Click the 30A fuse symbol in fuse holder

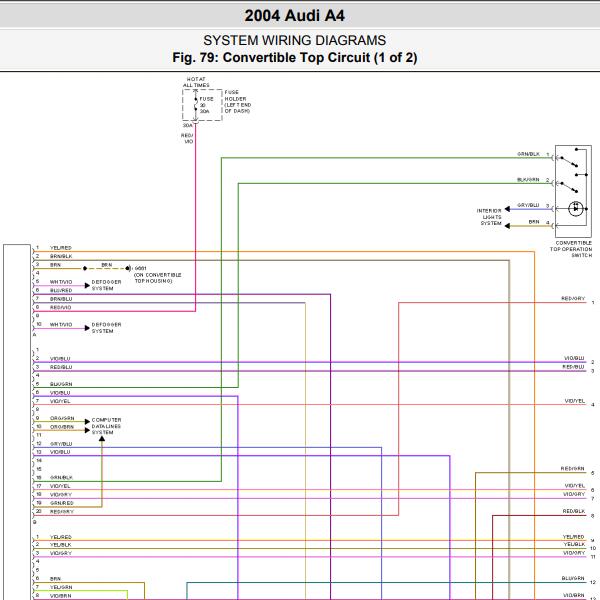click(x=196, y=104)
